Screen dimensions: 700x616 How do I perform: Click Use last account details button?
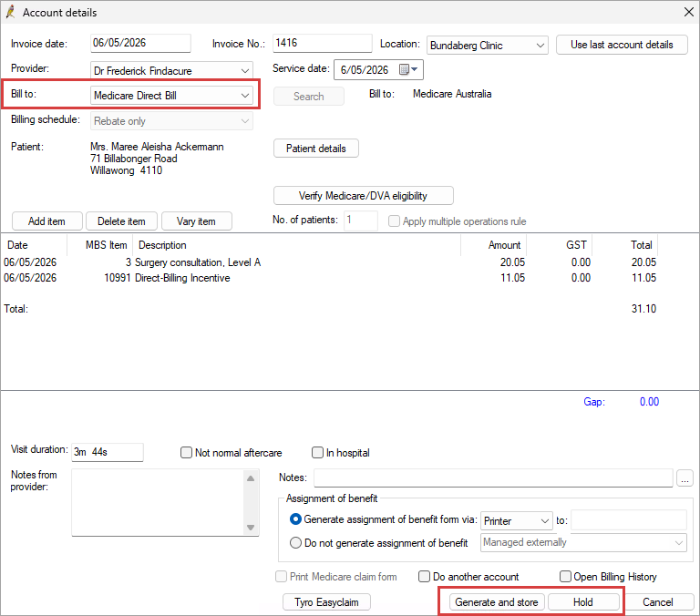pyautogui.click(x=622, y=45)
